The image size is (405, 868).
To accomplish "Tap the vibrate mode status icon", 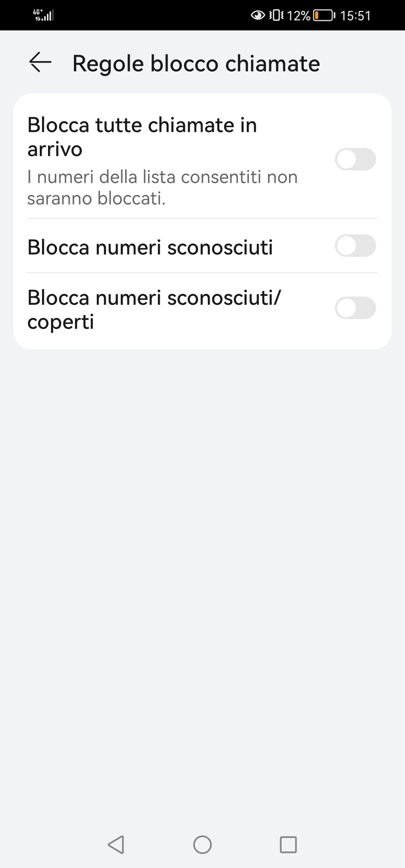I will click(x=276, y=15).
